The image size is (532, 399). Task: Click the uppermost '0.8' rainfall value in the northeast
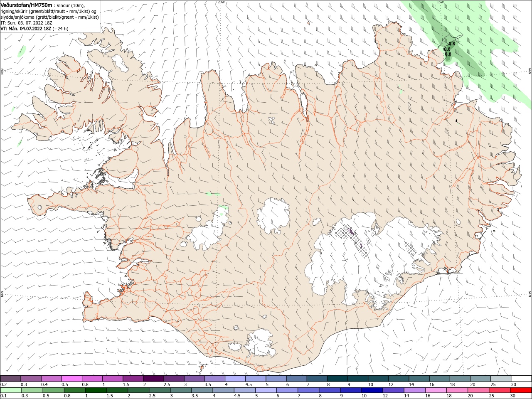pos(452,44)
